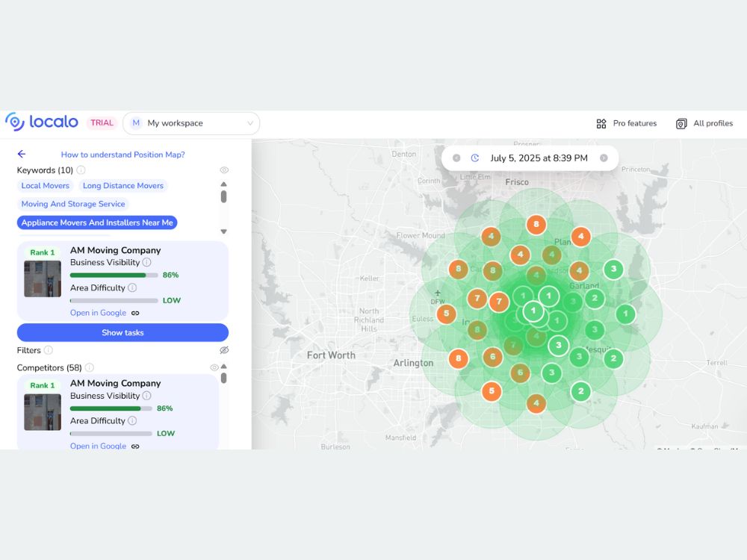This screenshot has width=747, height=560.
Task: Click the competitors list scrollbar thumb
Action: [223, 378]
